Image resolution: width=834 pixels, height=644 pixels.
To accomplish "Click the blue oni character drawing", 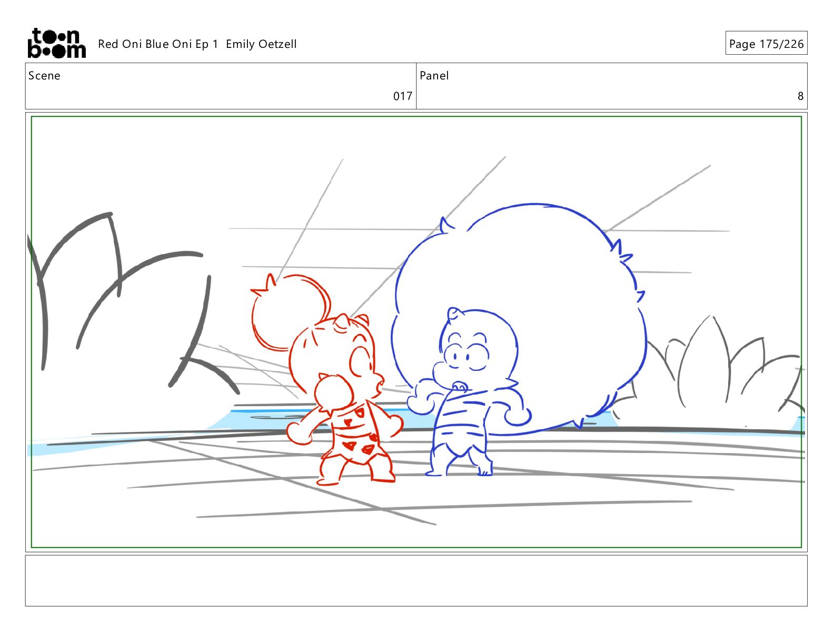I will (519, 339).
